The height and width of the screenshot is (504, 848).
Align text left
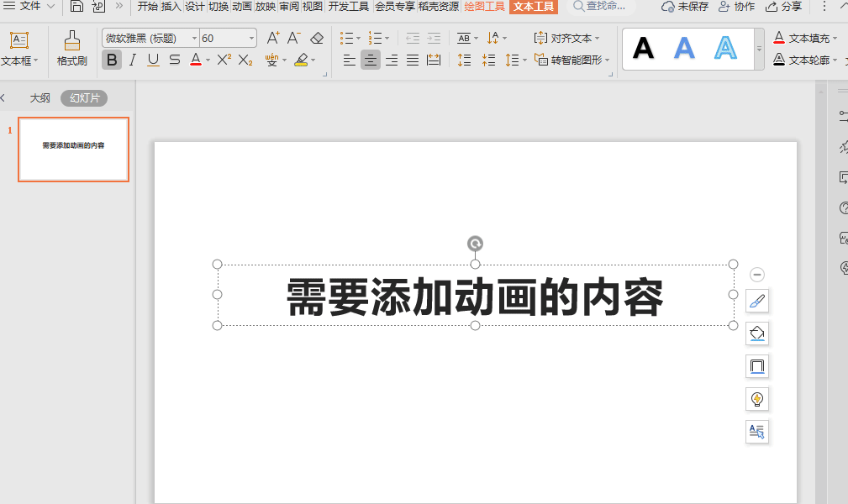(350, 60)
